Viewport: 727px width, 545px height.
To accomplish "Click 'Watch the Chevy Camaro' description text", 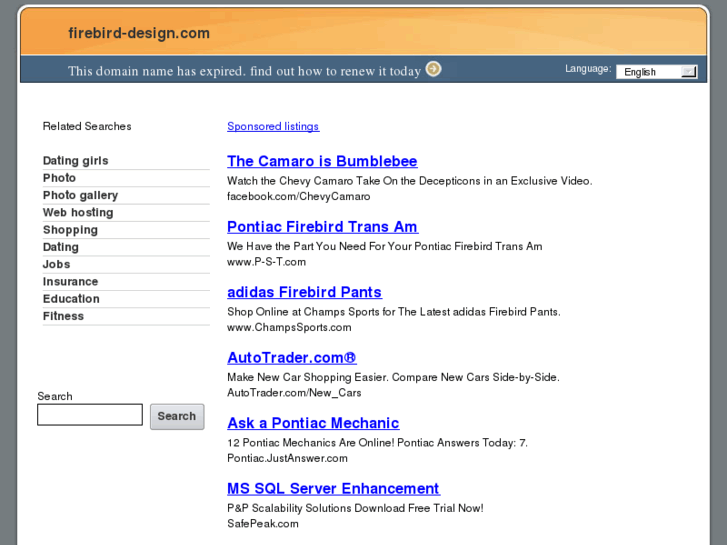I will (409, 180).
